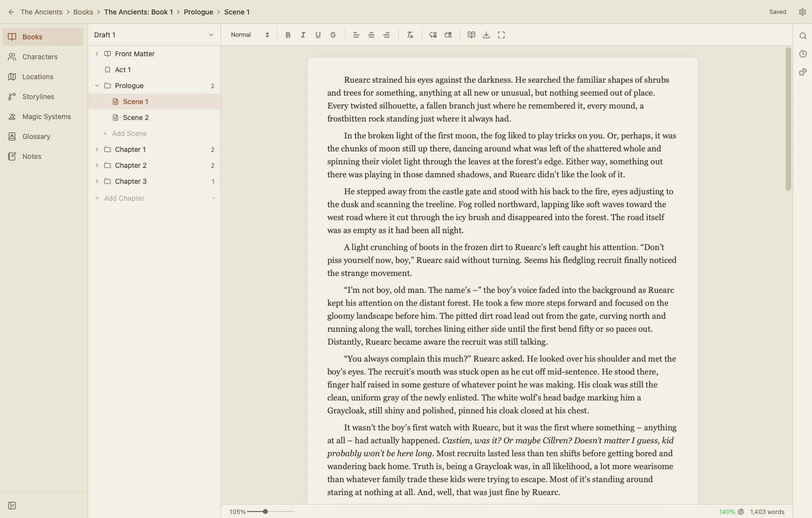Open the settings gear icon
This screenshot has height=518, width=812.
tap(802, 12)
